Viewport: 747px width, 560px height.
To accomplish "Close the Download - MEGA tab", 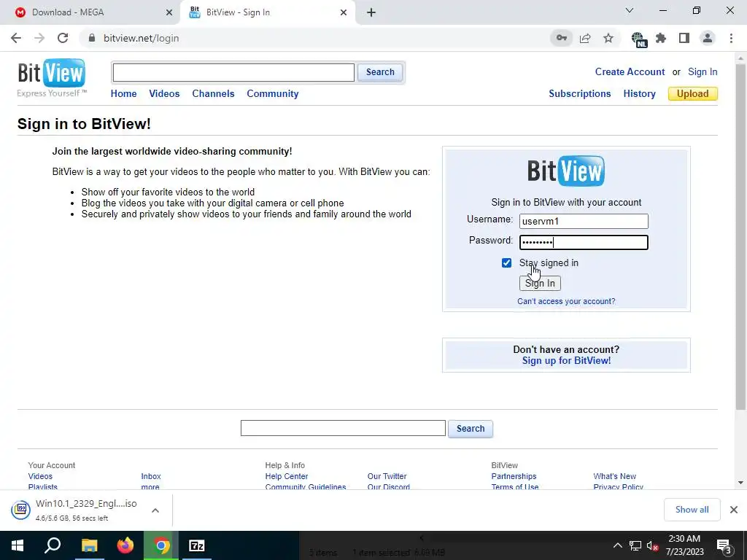I will pyautogui.click(x=169, y=12).
